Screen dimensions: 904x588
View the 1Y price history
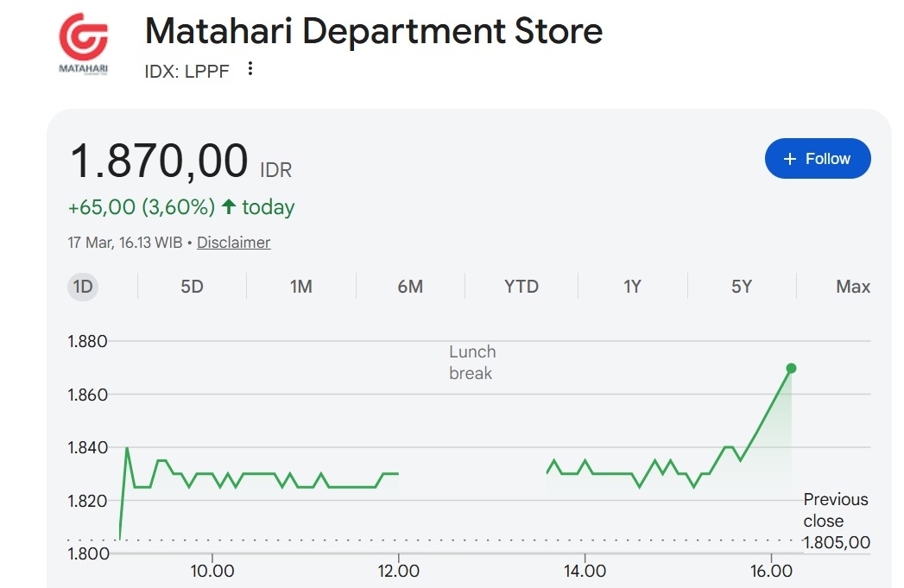632,287
